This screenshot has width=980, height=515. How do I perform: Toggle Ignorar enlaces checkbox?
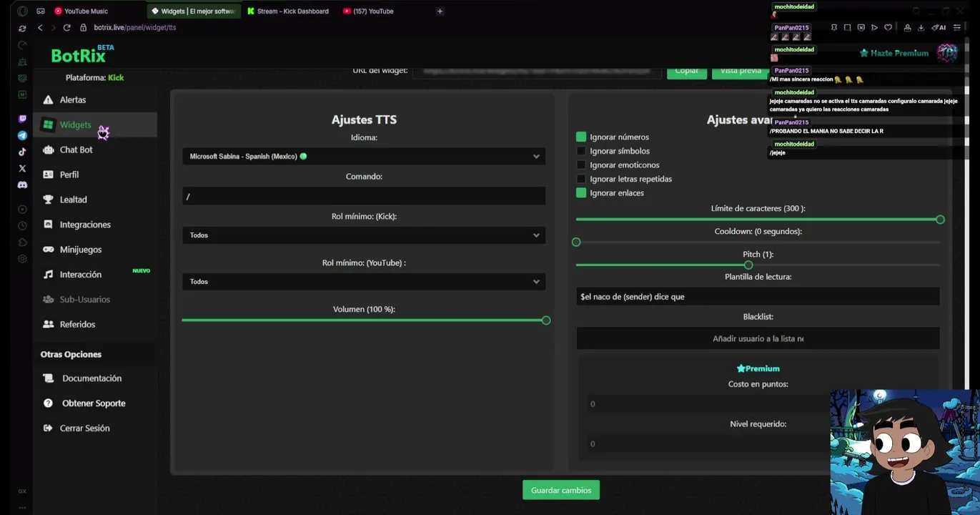pos(581,193)
